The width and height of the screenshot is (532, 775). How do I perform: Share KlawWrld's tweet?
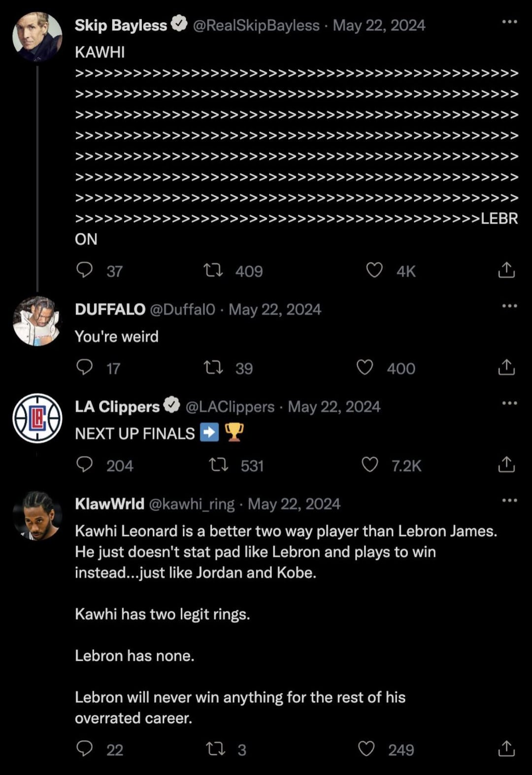coord(506,749)
